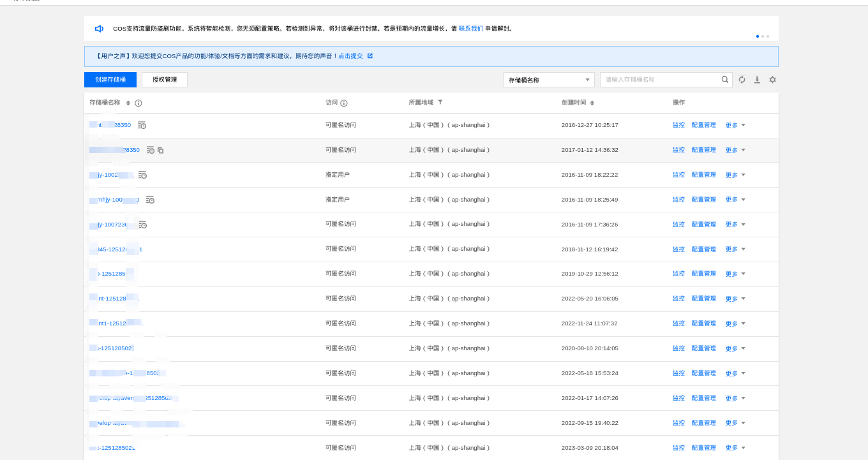Image resolution: width=868 pixels, height=460 pixels.
Task: Click the 点击提交 feedback link
Action: 350,56
